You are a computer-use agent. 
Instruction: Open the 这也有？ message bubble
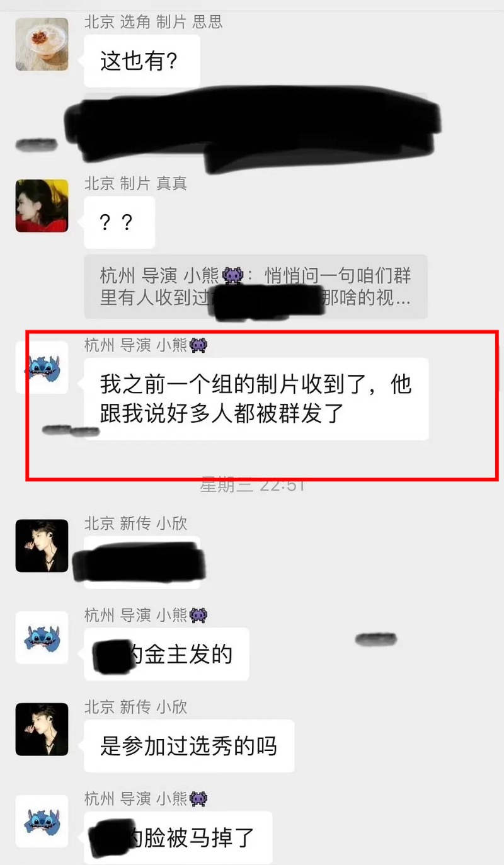tap(142, 61)
